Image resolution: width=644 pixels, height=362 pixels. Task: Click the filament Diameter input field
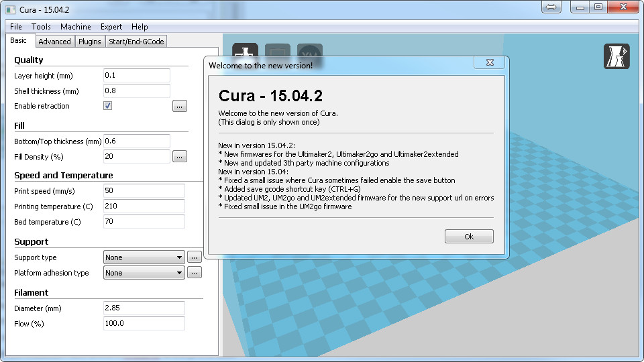144,308
